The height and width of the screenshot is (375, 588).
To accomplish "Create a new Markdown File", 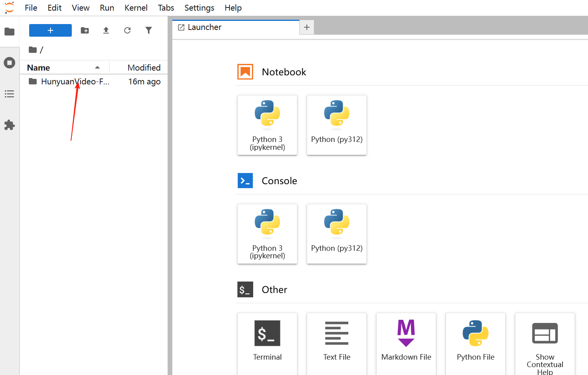I will coord(406,343).
